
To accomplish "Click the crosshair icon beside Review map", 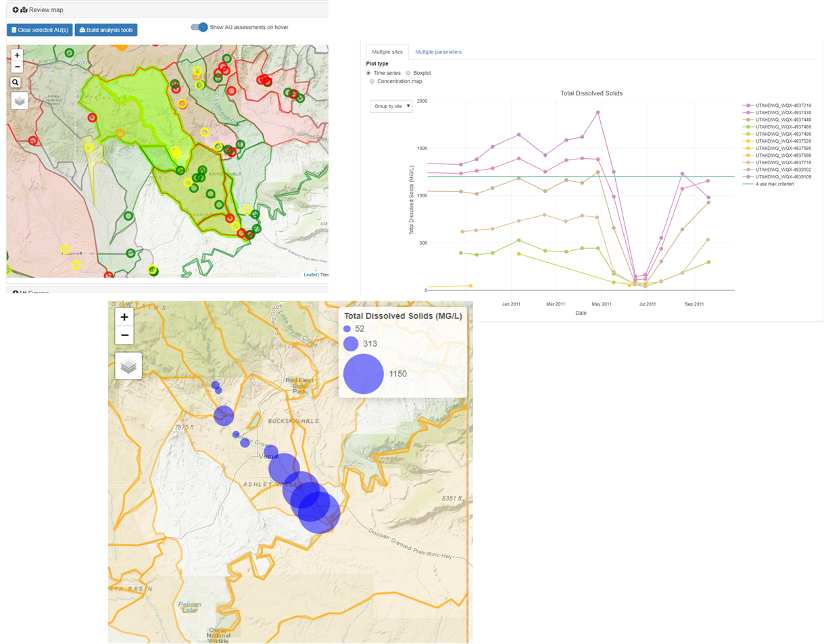I will (x=15, y=9).
